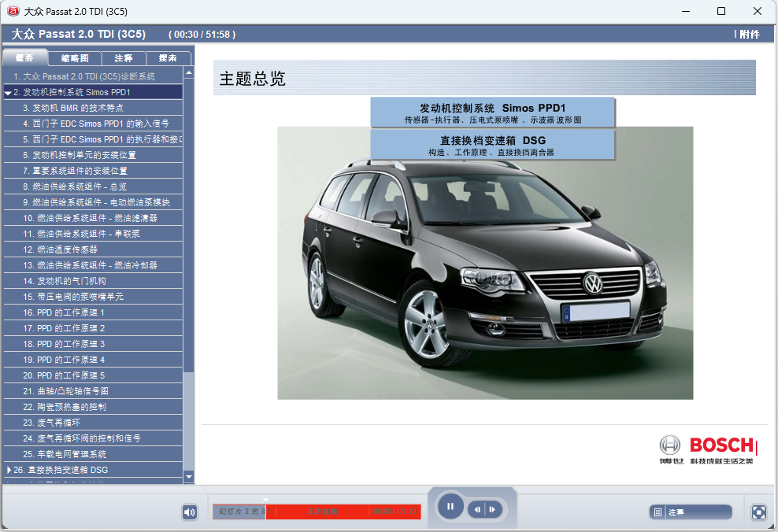Click the red slide progress bar
Image resolution: width=778 pixels, height=532 pixels.
pyautogui.click(x=317, y=512)
